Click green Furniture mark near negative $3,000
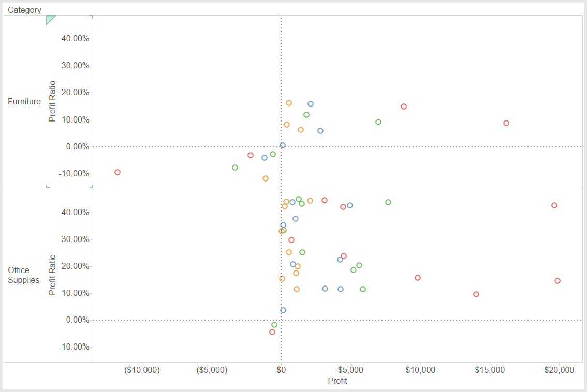587x392 pixels. click(x=235, y=168)
